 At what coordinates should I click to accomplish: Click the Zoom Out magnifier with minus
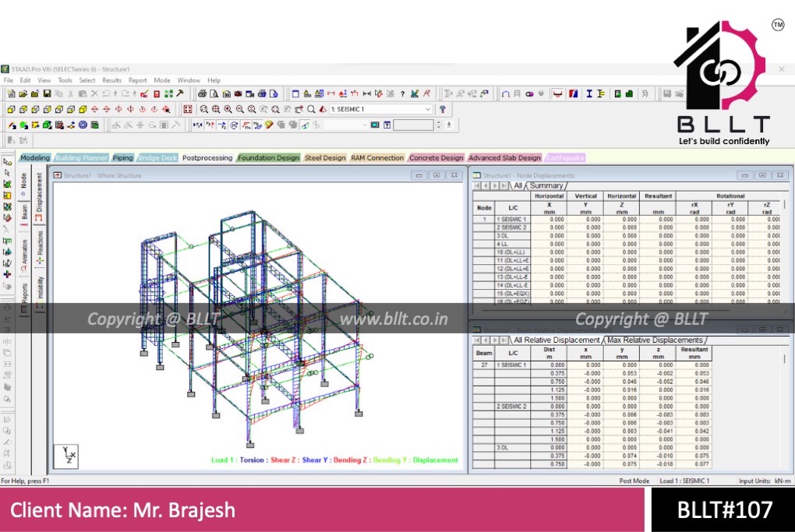coord(239,110)
